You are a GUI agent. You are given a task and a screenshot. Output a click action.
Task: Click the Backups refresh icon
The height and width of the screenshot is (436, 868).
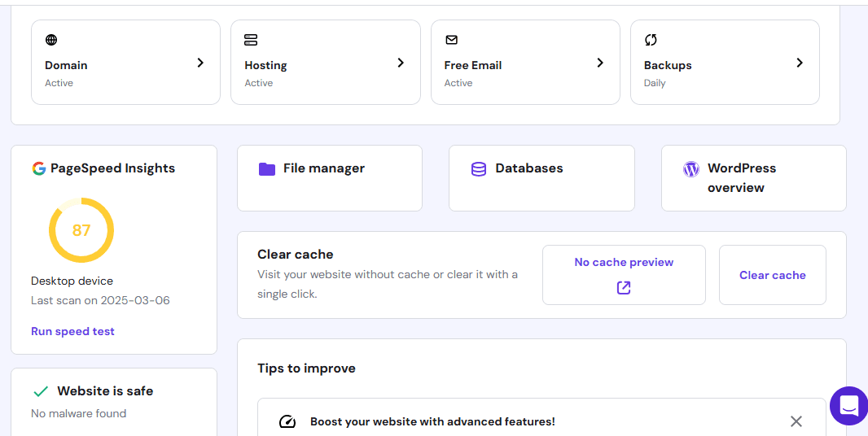[x=651, y=40]
